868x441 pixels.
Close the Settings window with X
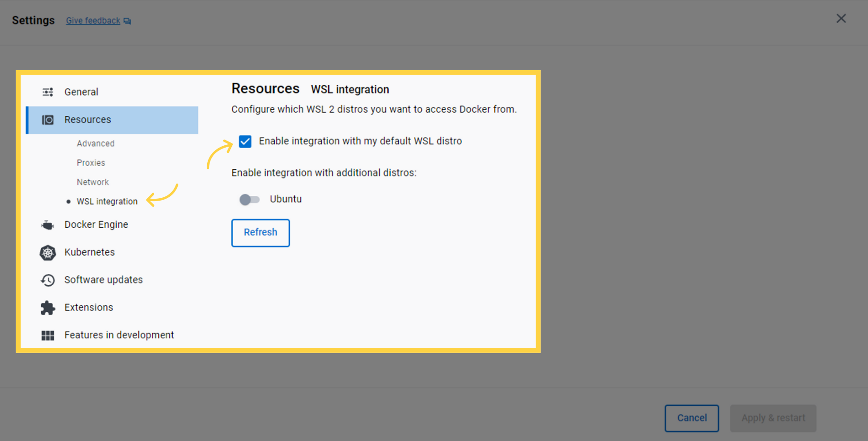[x=841, y=18]
